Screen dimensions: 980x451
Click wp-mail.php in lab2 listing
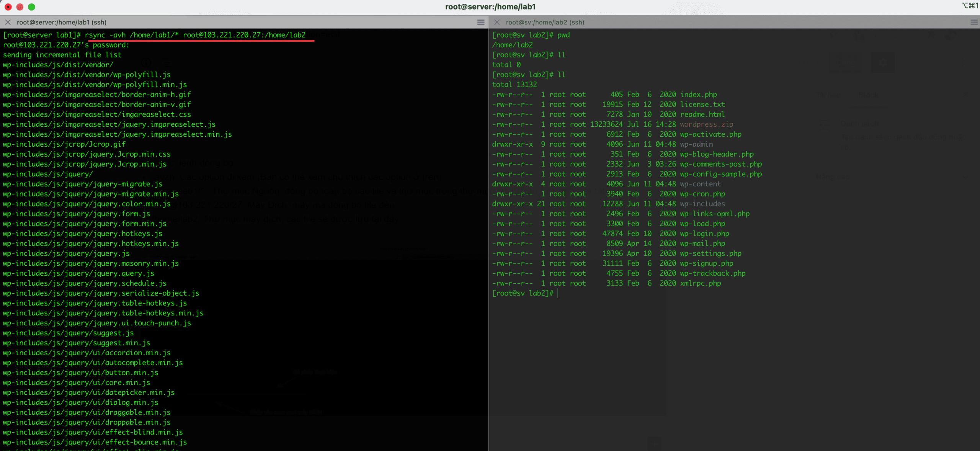pos(703,244)
